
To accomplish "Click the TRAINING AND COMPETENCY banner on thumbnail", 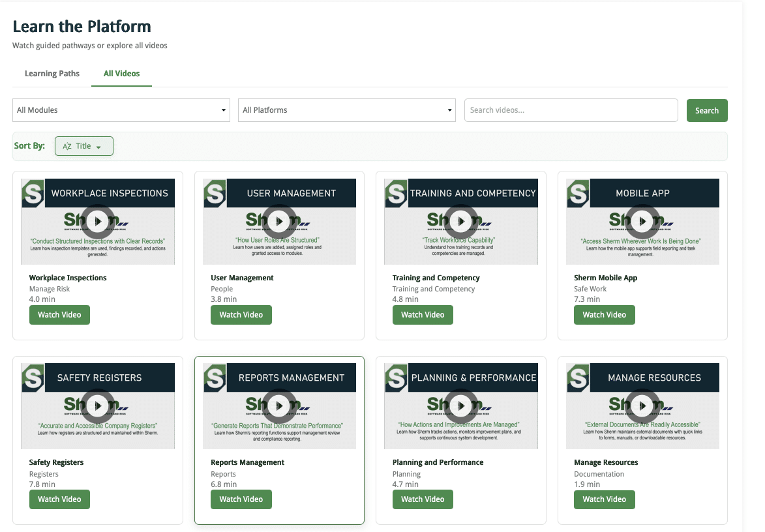I will pos(473,193).
